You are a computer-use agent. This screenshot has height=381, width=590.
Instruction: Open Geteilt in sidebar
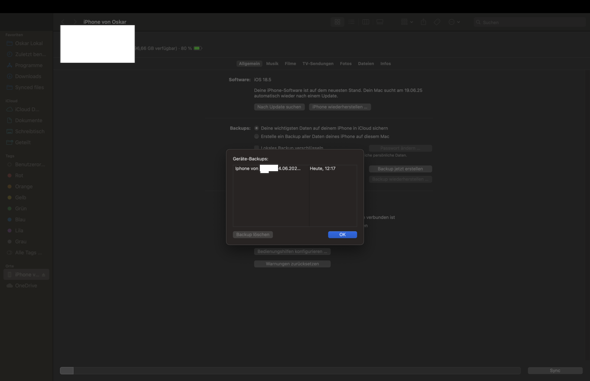point(26,142)
